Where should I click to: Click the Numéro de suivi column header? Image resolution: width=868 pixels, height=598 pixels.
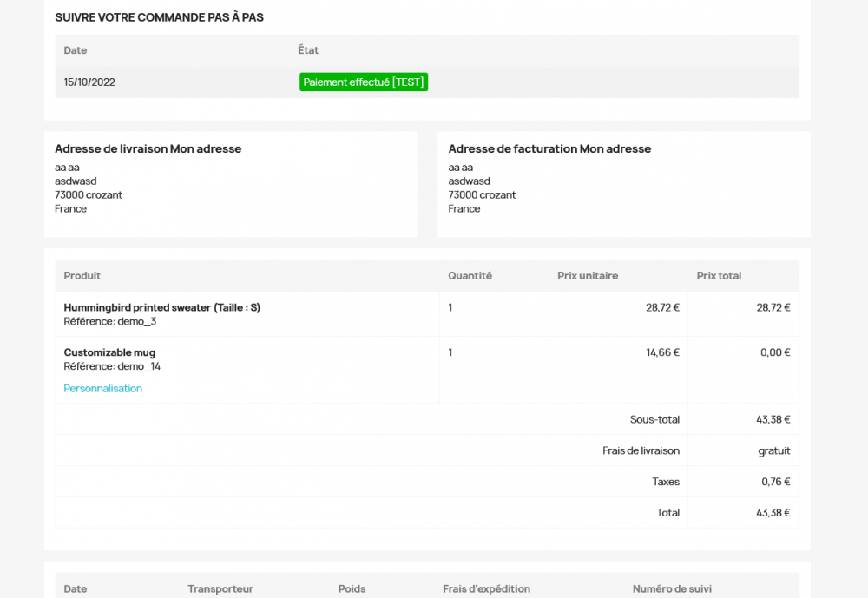pos(672,588)
